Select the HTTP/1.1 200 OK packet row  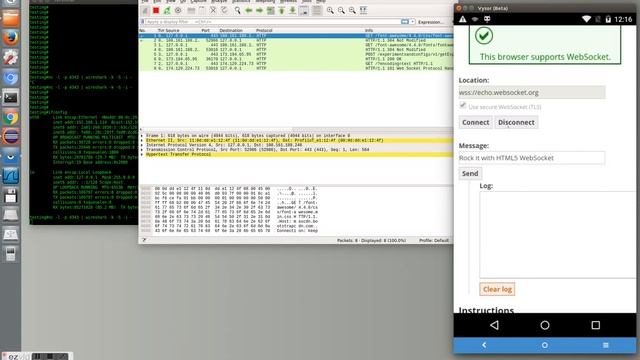tap(296, 59)
